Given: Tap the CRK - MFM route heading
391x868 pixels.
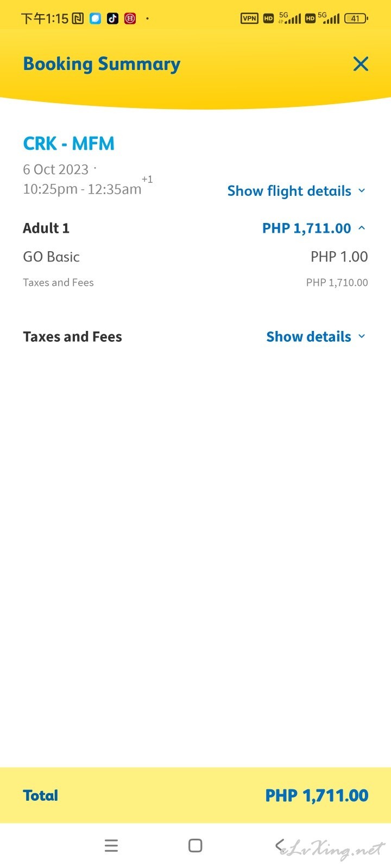Looking at the screenshot, I should 69,144.
